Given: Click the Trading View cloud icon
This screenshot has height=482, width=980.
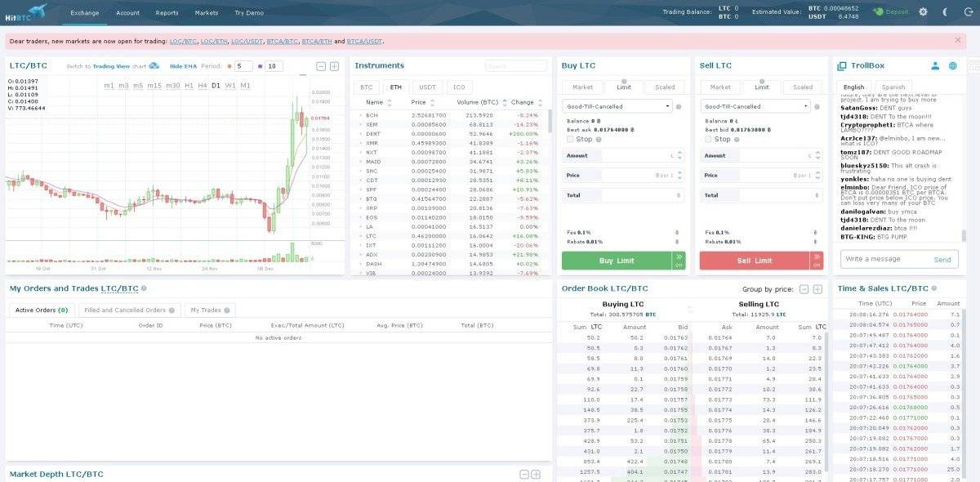Looking at the screenshot, I should point(154,66).
